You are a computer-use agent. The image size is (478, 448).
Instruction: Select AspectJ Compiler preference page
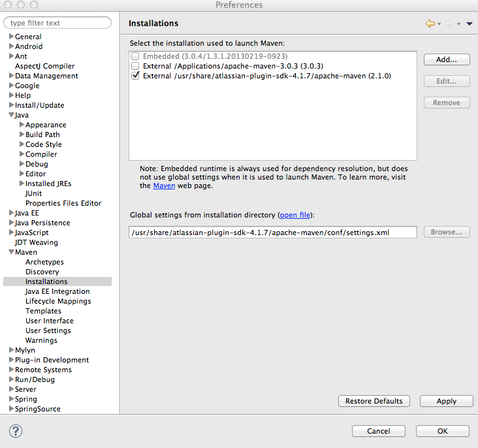(x=45, y=66)
